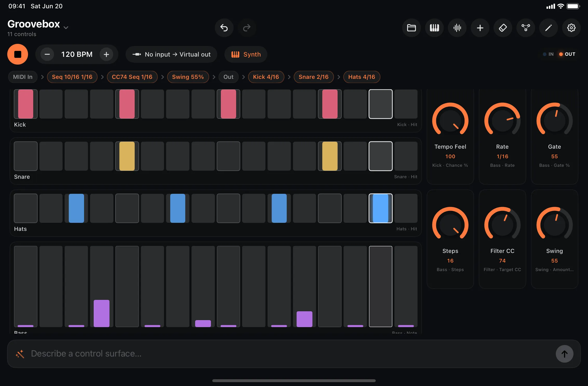Click the Filter · Target CC caption
Screen dimensions: 588x386
click(x=502, y=270)
